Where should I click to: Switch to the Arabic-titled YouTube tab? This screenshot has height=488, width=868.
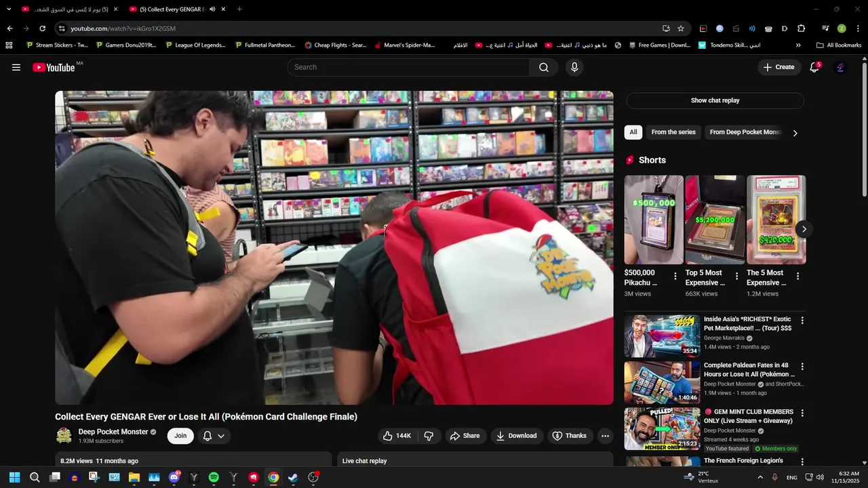pyautogui.click(x=70, y=9)
